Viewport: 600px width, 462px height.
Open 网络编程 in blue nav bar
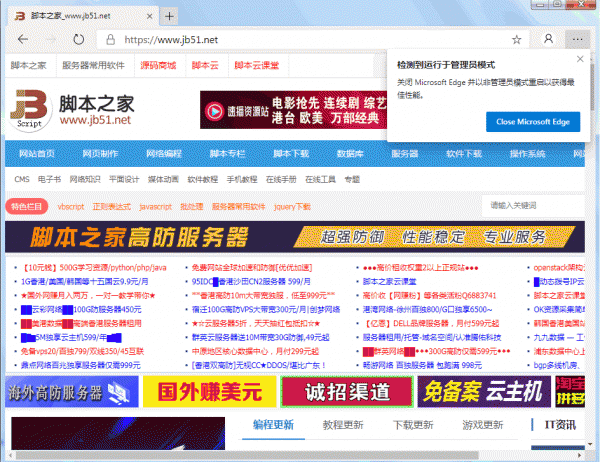tap(164, 154)
